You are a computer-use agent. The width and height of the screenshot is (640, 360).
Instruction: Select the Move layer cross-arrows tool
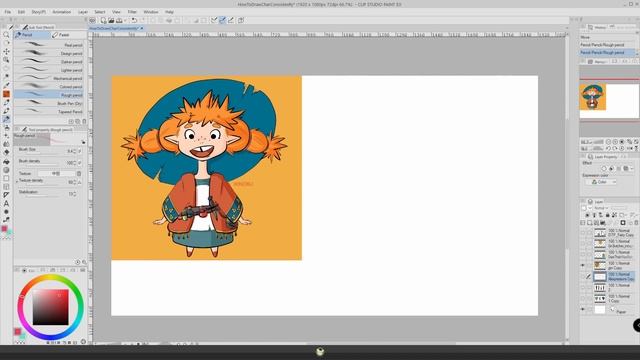point(6,51)
